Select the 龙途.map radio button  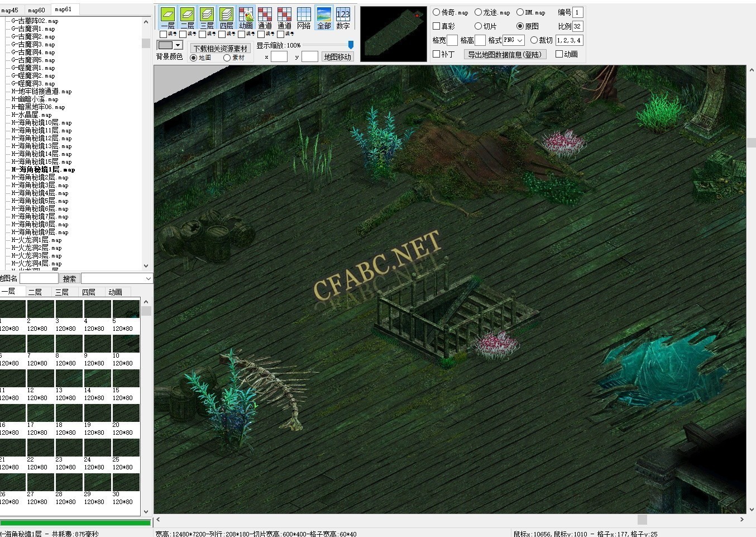pos(479,12)
